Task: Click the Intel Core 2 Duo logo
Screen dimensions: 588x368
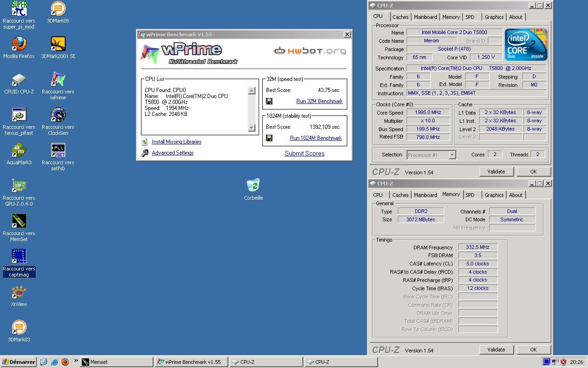Action: 526,45
